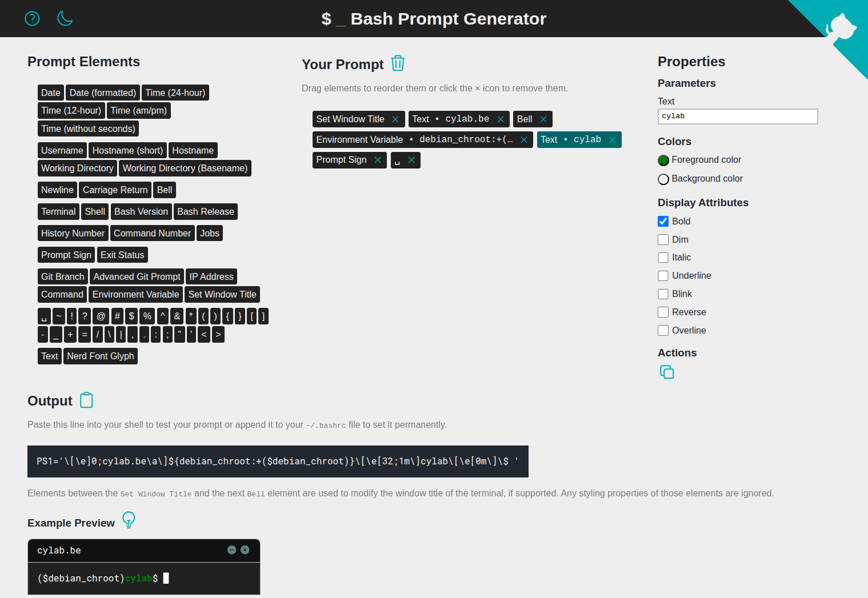Add the Git Branch element
Image resolution: width=868 pixels, height=598 pixels.
(x=62, y=277)
